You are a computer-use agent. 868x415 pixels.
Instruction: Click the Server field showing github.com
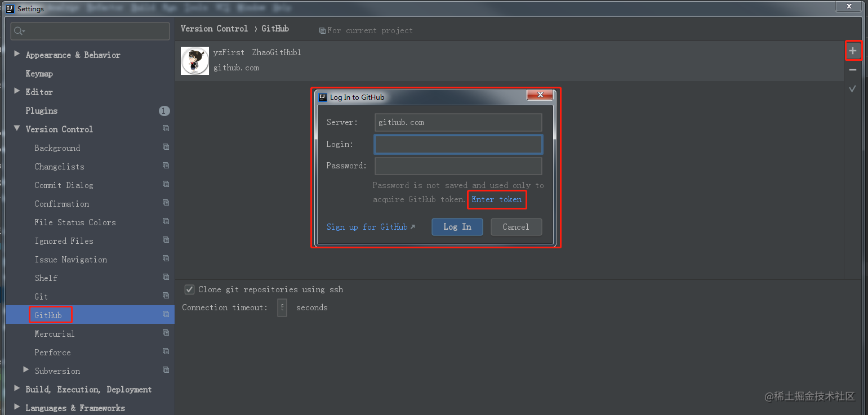pos(459,122)
